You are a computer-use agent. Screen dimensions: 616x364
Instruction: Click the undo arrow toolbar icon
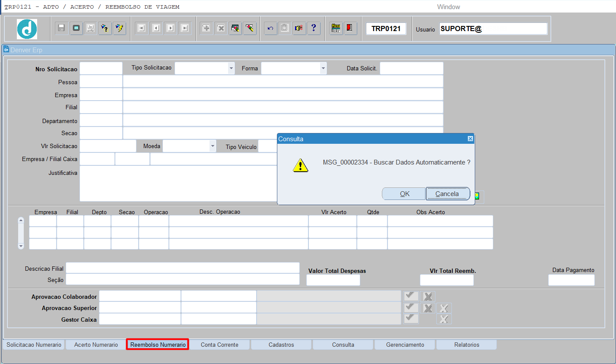tap(270, 28)
